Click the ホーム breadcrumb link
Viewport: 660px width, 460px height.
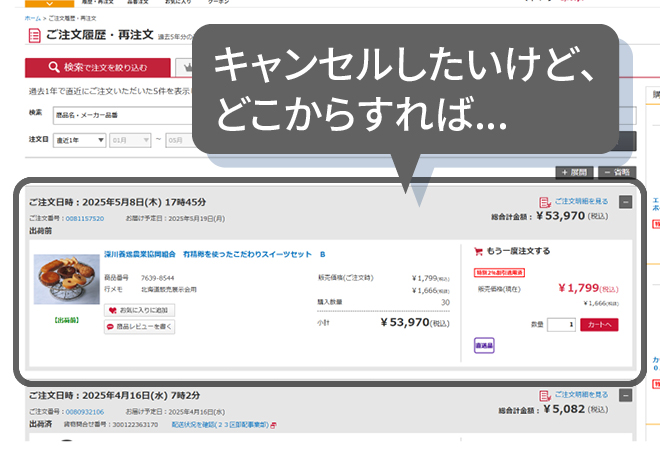[x=32, y=18]
